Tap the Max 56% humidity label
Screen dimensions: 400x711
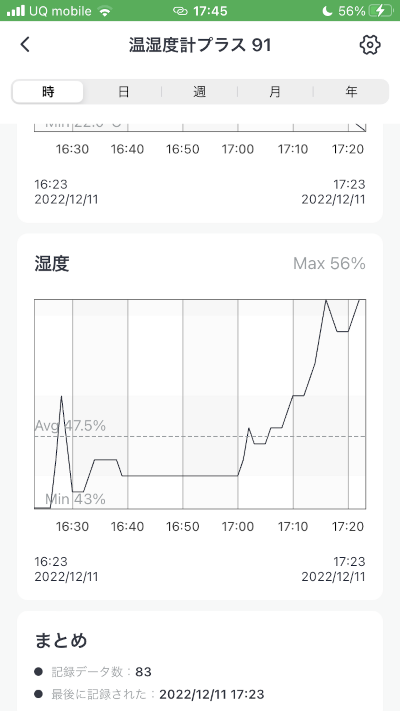coord(329,263)
